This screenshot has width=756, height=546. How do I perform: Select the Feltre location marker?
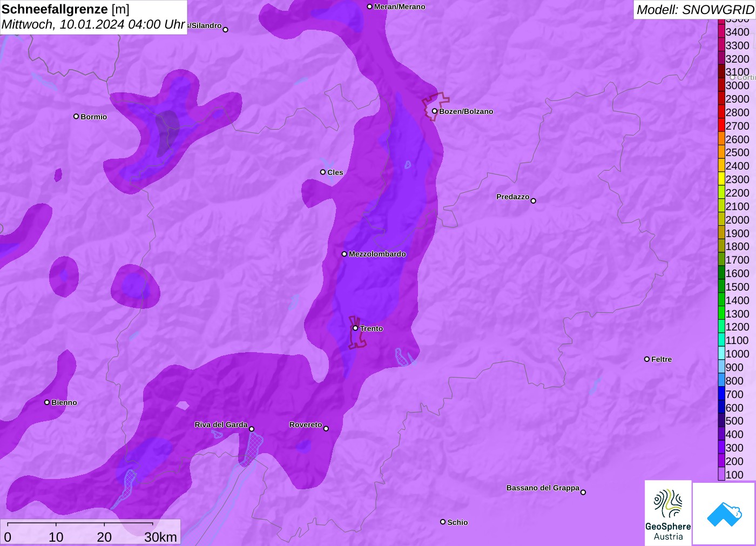click(x=647, y=359)
